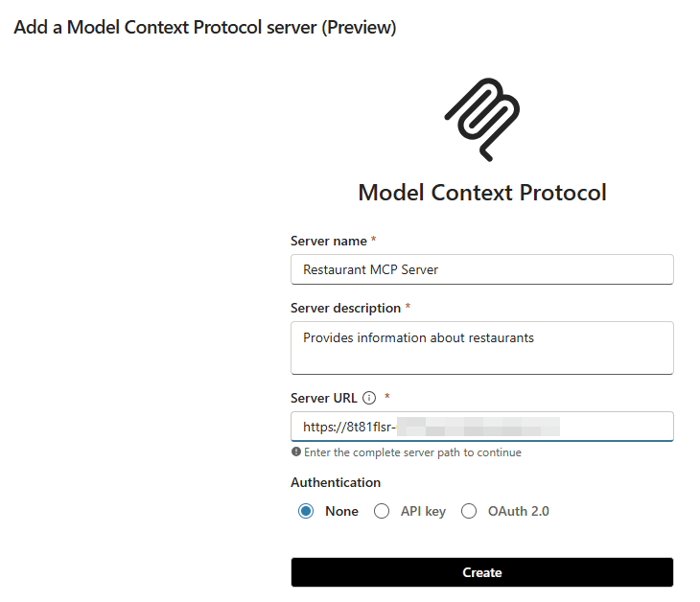Click the "Authentication" section label

tap(336, 482)
